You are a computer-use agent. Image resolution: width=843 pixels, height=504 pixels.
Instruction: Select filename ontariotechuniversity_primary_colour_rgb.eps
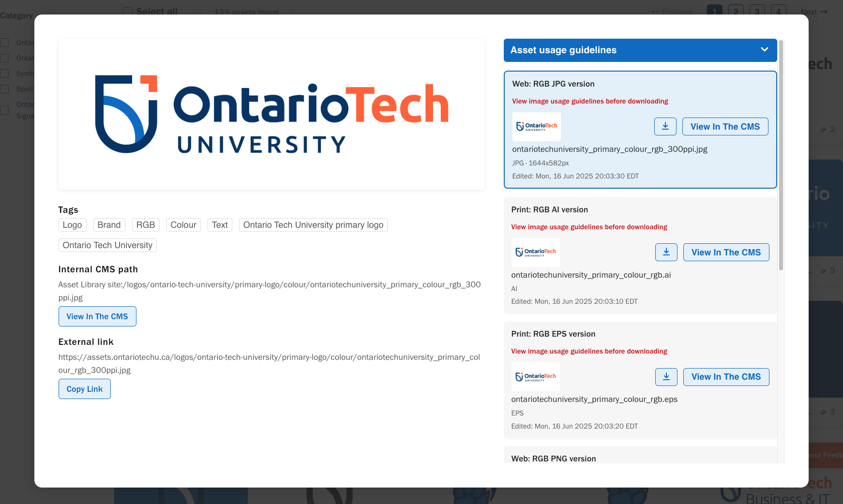click(594, 399)
